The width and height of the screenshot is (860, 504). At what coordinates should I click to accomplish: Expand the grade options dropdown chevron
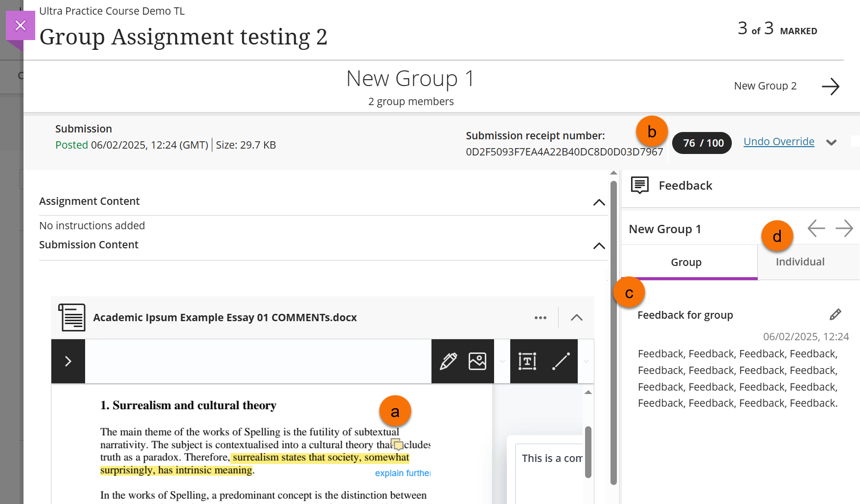pyautogui.click(x=831, y=143)
